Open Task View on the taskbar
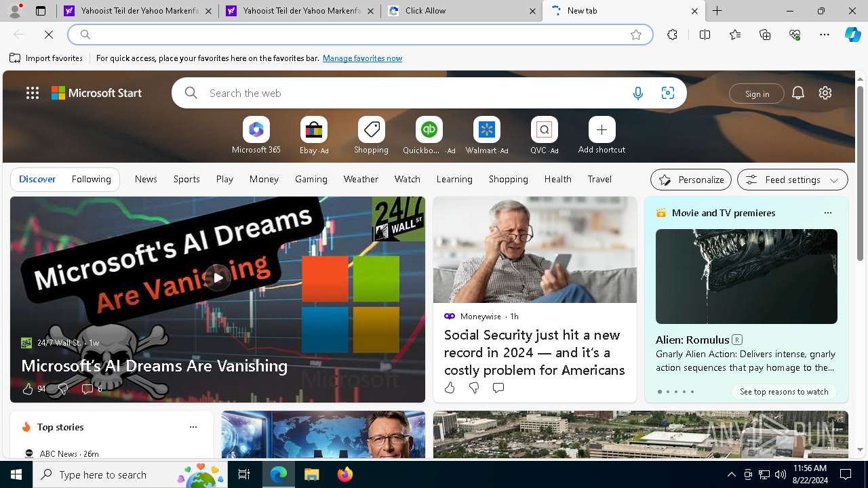 pyautogui.click(x=244, y=474)
